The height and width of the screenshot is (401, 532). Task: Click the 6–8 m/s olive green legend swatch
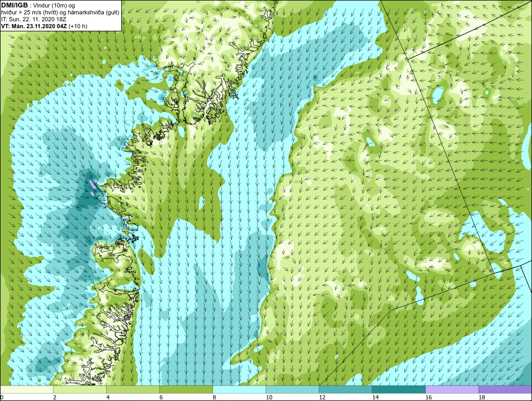tap(186, 389)
